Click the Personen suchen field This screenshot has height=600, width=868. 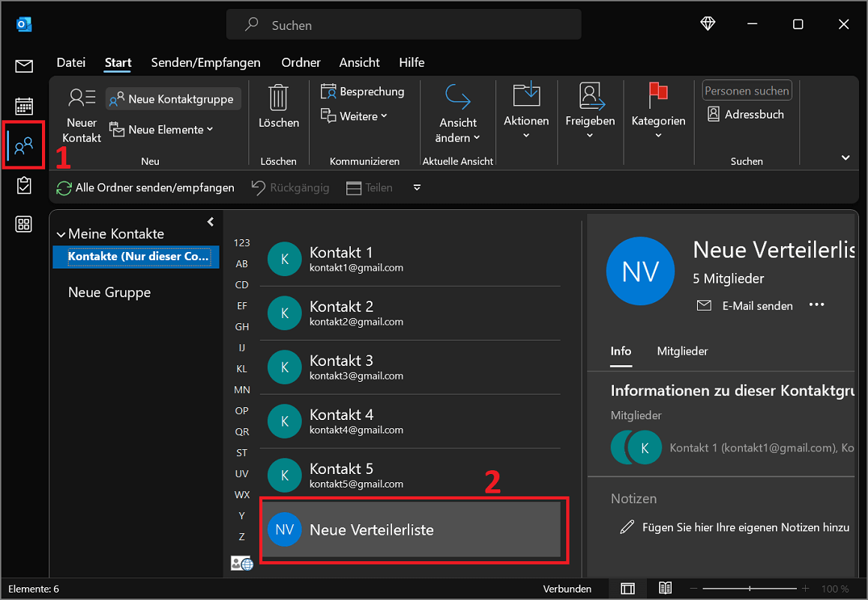(747, 91)
